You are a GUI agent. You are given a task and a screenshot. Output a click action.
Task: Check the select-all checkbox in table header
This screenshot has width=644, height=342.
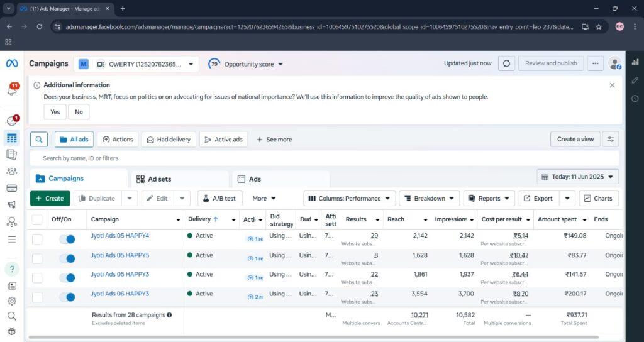coord(37,219)
